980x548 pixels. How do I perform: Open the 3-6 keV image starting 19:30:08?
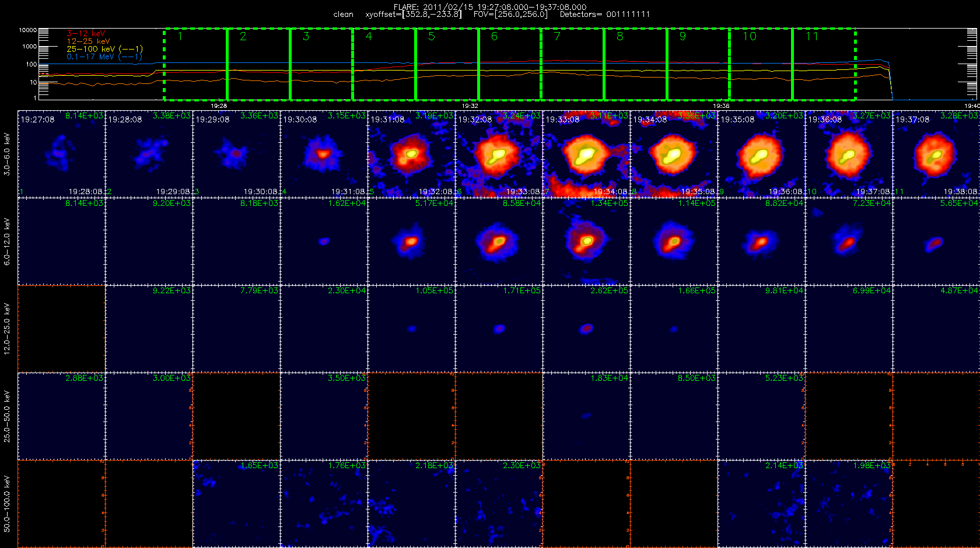tap(324, 154)
